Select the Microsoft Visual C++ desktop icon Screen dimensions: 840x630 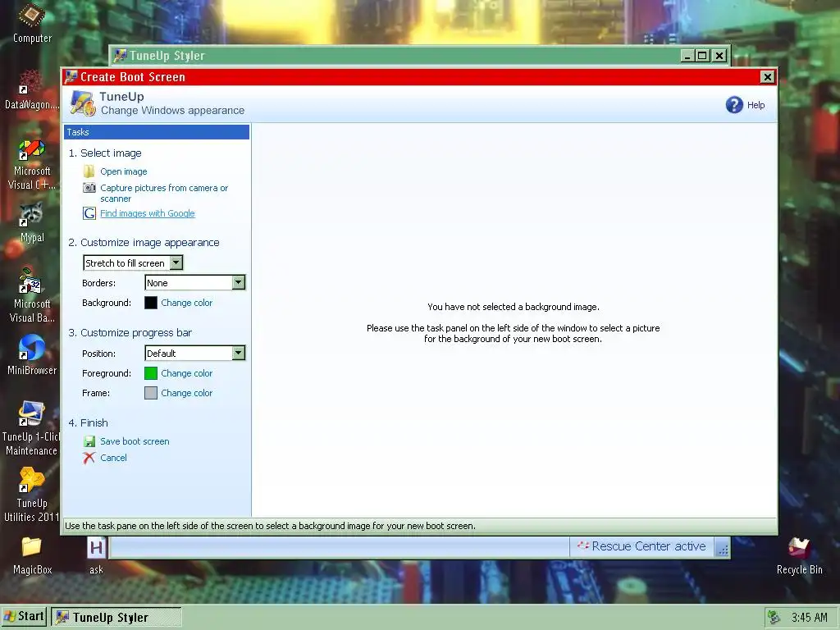(31, 149)
